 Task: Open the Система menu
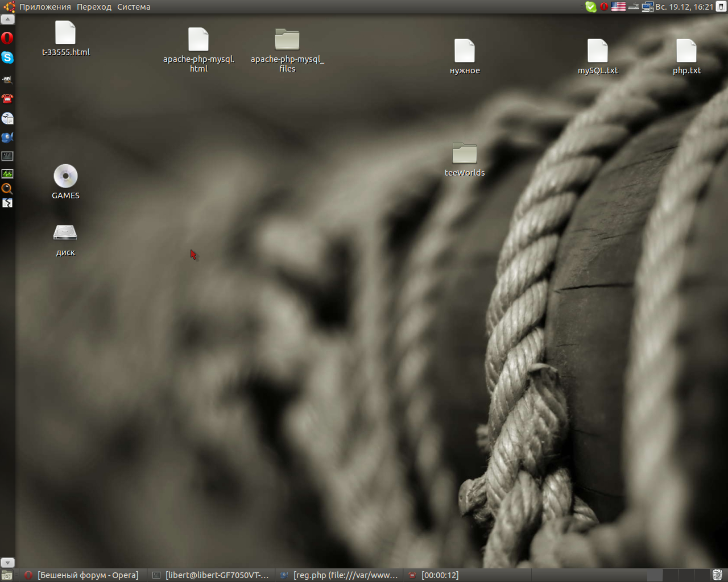[134, 7]
